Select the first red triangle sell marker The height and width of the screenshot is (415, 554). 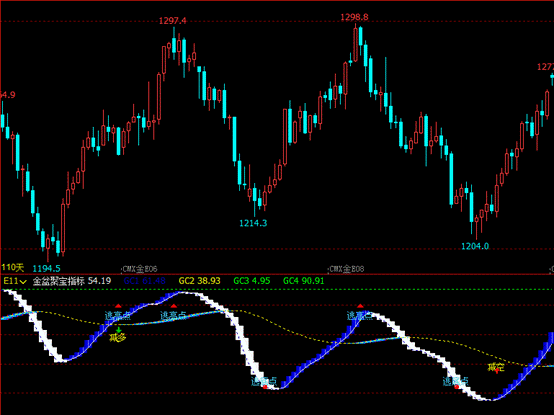pos(118,306)
